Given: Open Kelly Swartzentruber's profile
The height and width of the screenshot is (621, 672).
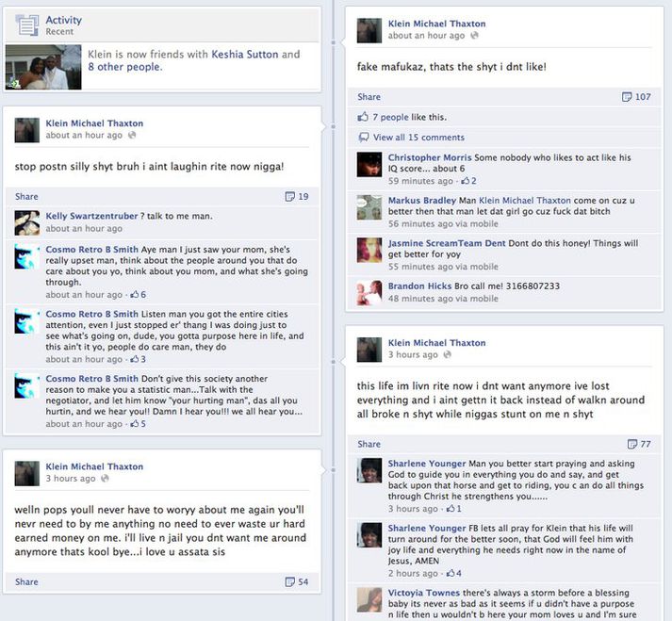Looking at the screenshot, I should 91,216.
